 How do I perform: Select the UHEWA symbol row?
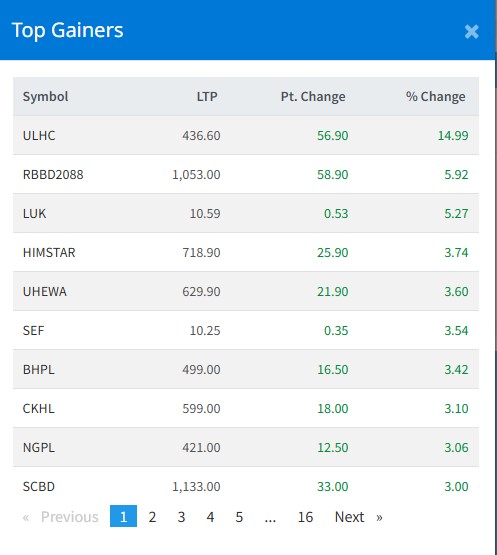pyautogui.click(x=246, y=291)
